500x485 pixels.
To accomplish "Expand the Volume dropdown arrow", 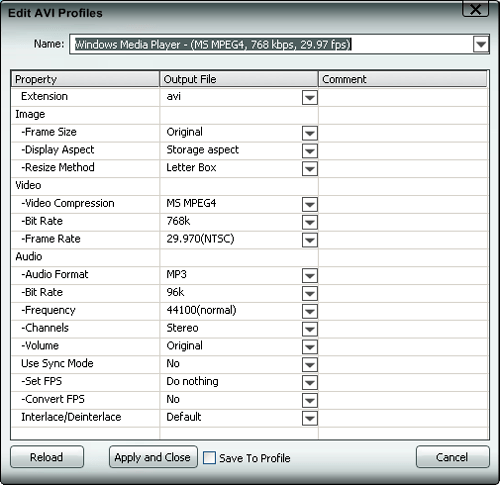I will coord(310,347).
